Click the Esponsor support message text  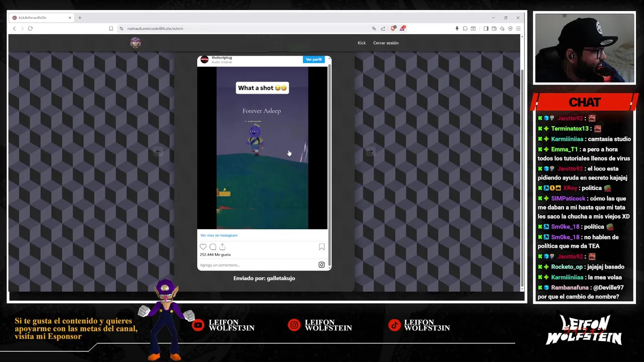coord(75,329)
